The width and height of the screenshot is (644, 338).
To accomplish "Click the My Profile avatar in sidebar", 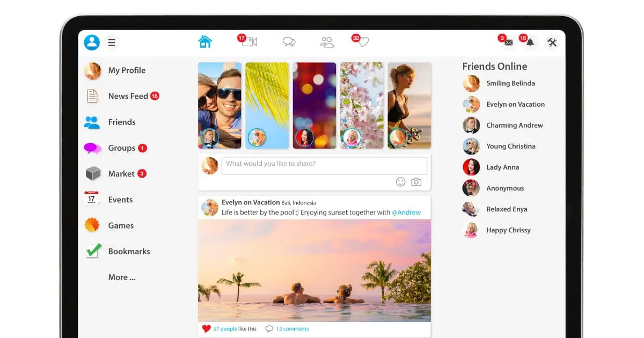I will pos(92,70).
